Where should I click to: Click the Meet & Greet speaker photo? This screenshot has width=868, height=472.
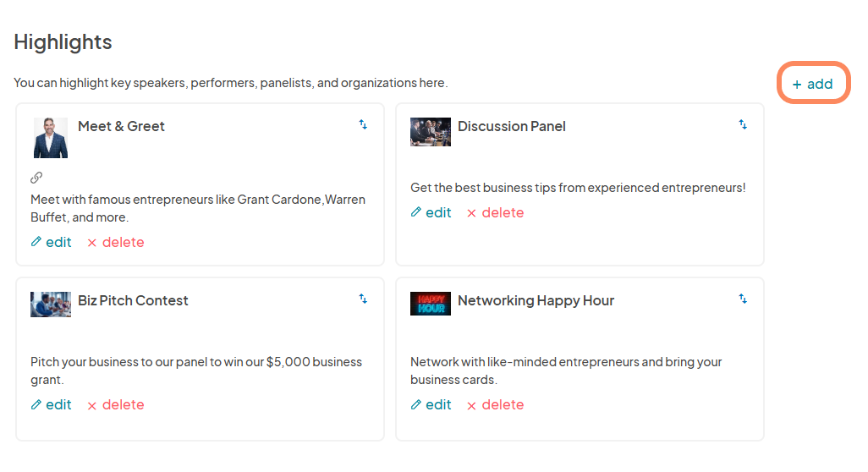coord(51,138)
